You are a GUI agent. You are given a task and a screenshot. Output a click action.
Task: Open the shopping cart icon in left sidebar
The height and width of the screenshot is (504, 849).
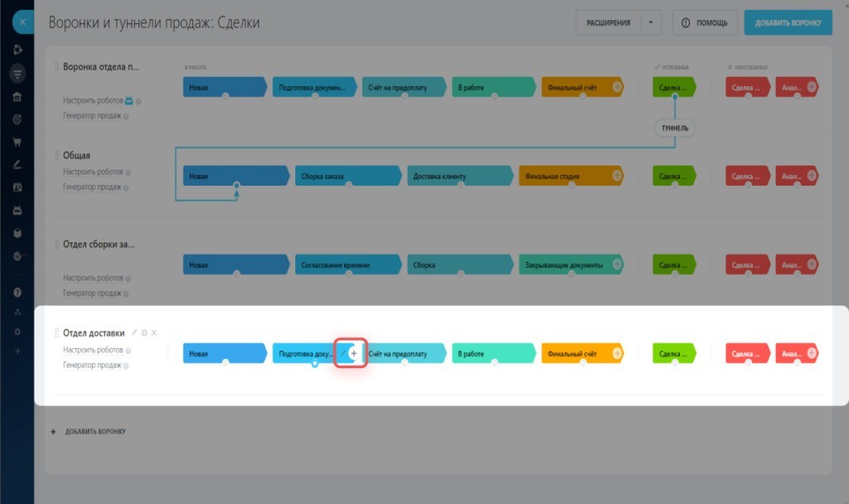17,142
